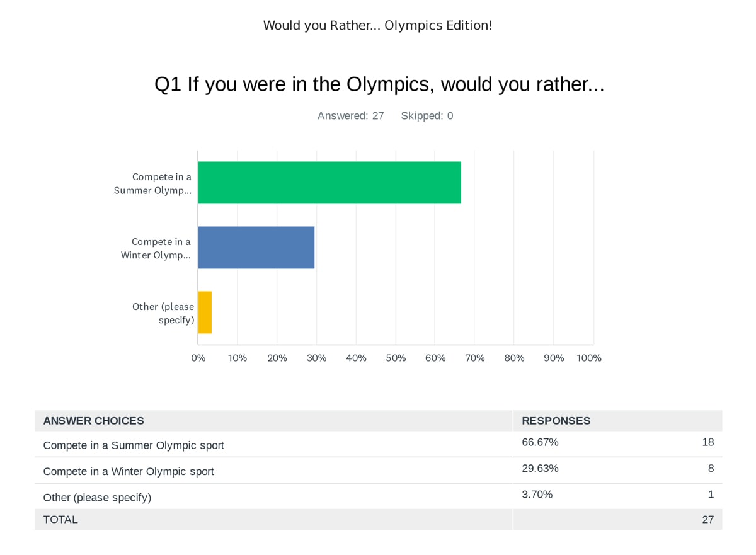Click the 'Other (please specify)' chart axis label

tap(163, 313)
